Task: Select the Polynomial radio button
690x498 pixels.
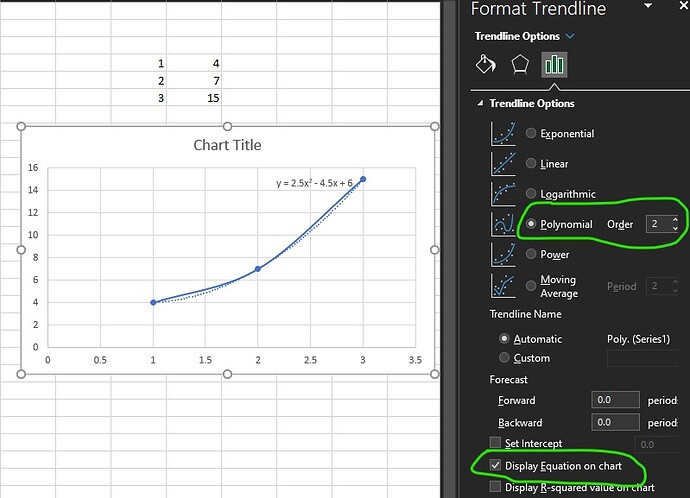Action: pyautogui.click(x=531, y=224)
